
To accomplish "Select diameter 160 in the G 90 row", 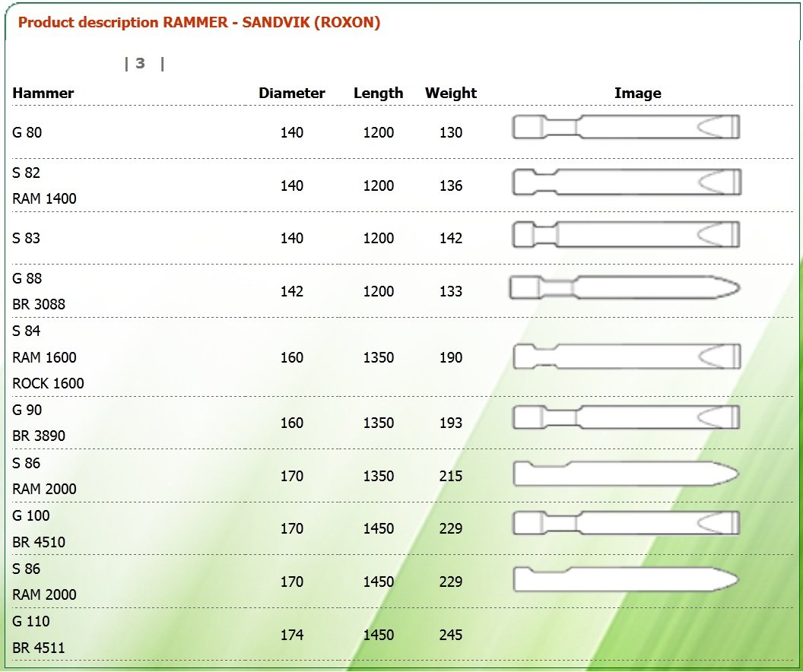I will point(292,423).
